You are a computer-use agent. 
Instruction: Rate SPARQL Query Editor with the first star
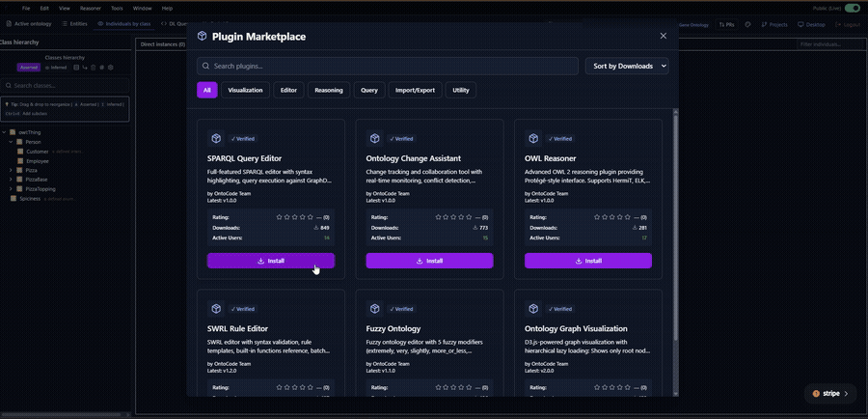(x=279, y=217)
